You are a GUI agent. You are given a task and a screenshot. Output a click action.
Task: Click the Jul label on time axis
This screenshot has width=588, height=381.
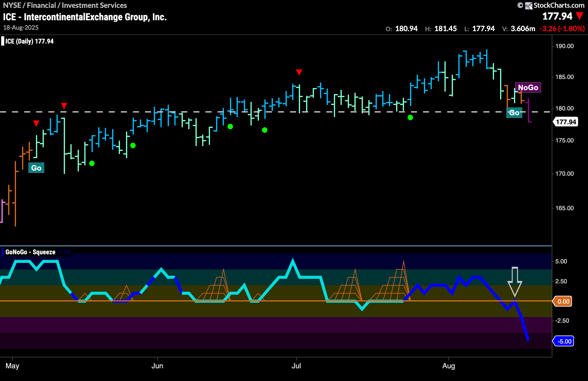pos(296,366)
